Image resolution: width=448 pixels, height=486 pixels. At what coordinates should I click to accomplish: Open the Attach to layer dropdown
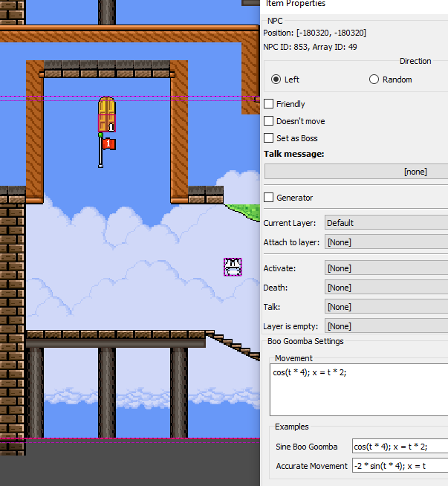pyautogui.click(x=386, y=242)
